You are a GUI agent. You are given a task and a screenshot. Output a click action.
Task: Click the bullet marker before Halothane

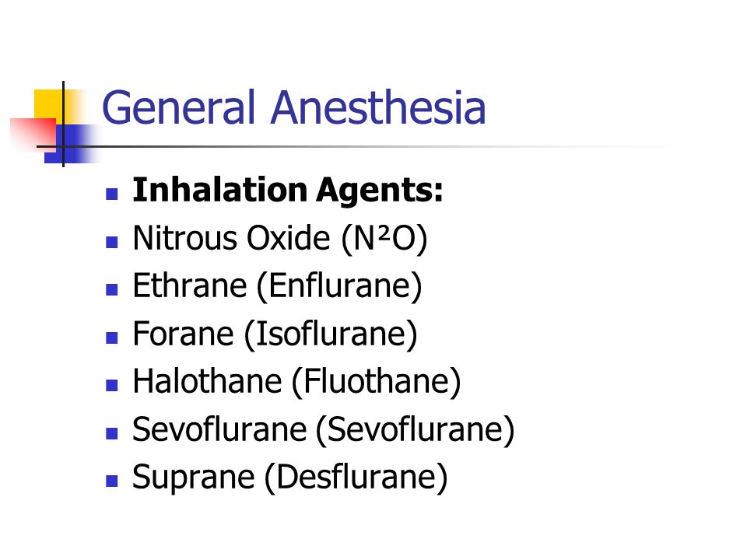[112, 385]
